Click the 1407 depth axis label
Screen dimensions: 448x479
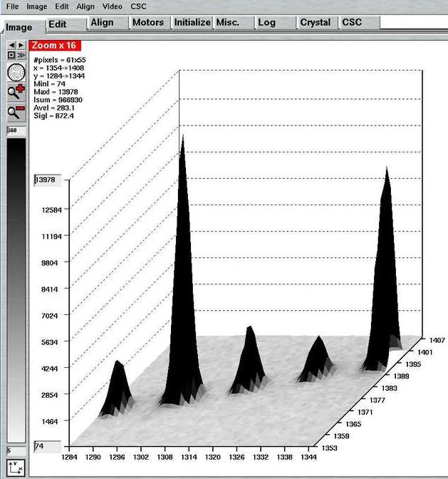437,340
